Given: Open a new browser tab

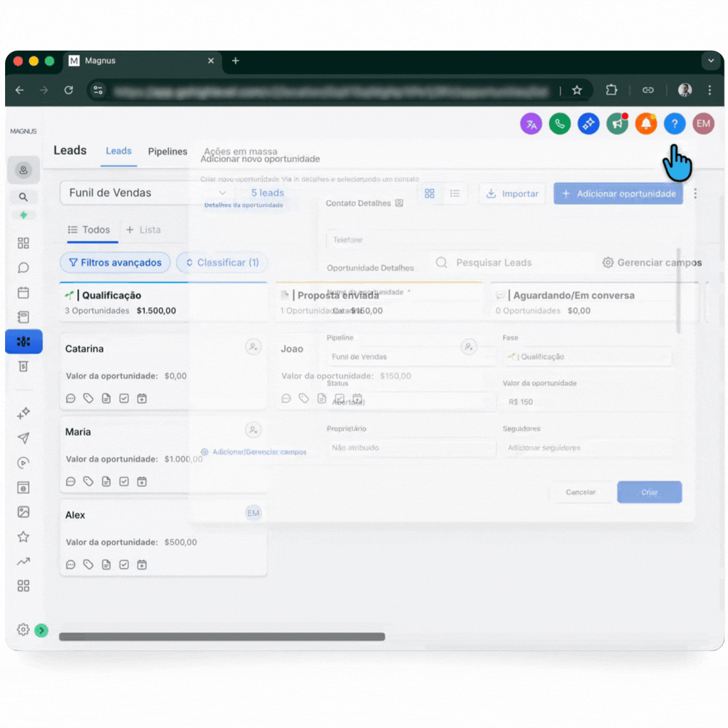Looking at the screenshot, I should click(x=235, y=61).
